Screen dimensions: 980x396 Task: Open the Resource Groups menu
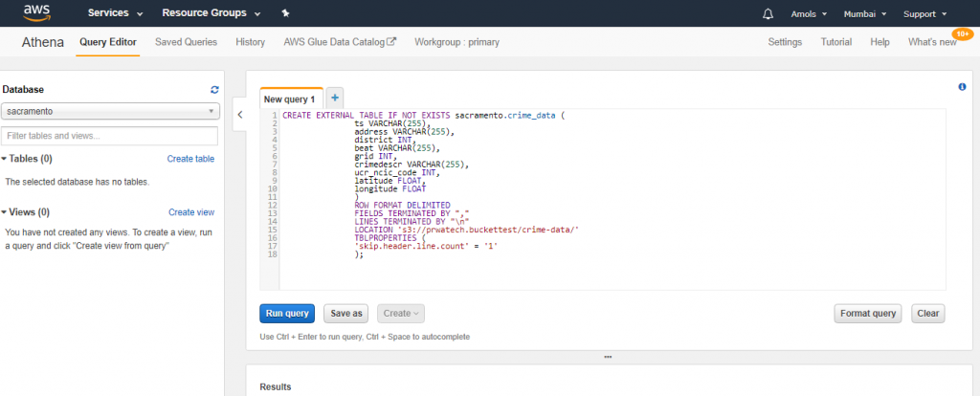coord(212,13)
